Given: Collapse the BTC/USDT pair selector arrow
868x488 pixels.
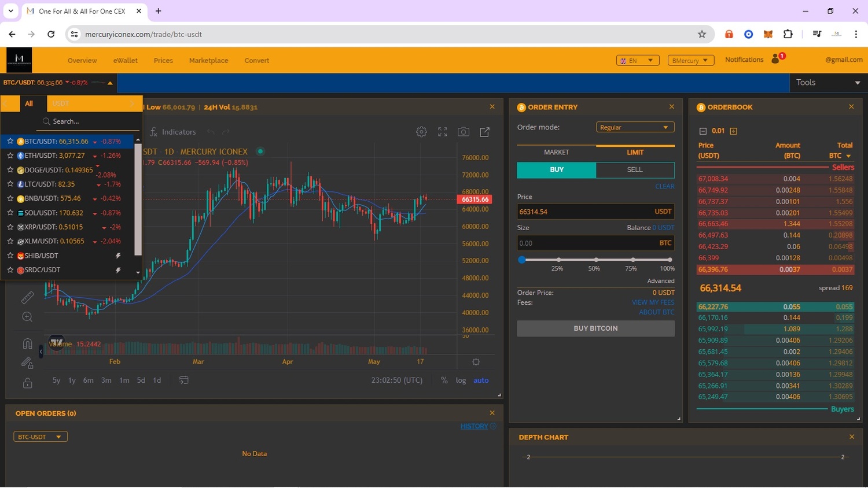Looking at the screenshot, I should tap(110, 83).
